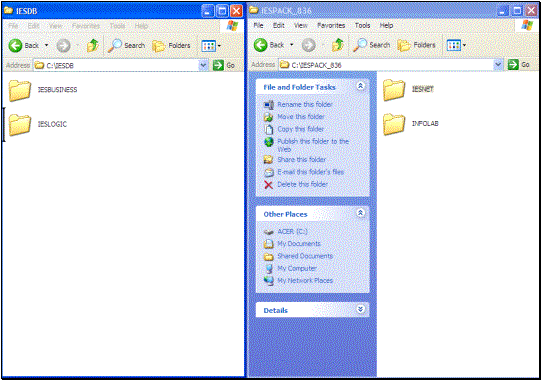Click Up folder icon in IESPACK_836 window

pyautogui.click(x=338, y=45)
